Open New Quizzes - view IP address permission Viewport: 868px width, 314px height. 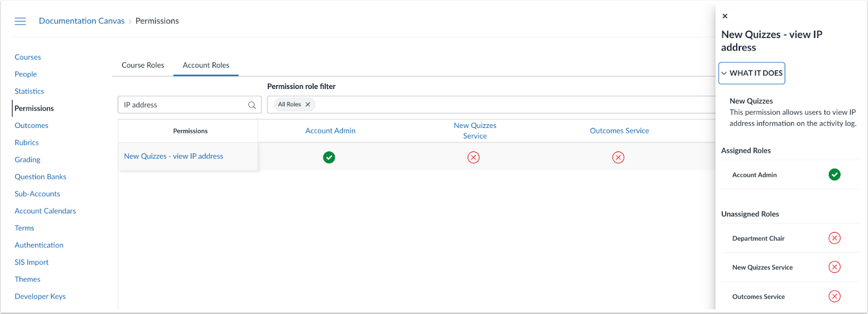pos(174,156)
